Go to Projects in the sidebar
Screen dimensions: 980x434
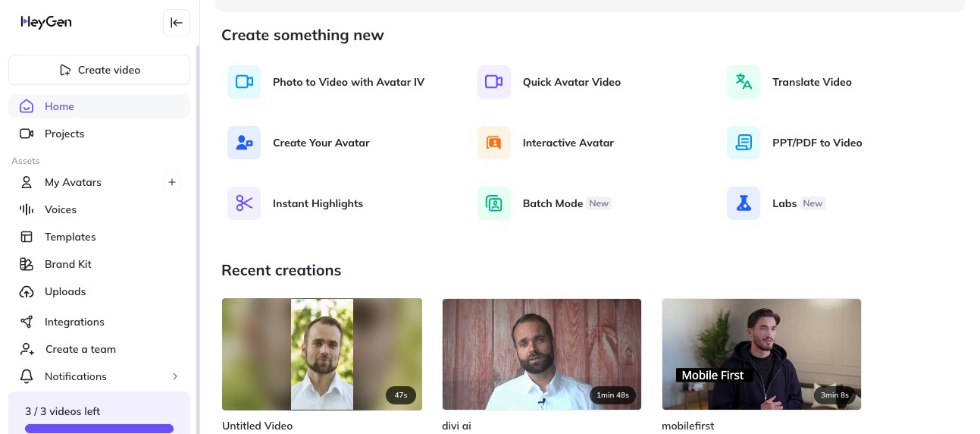tap(64, 134)
